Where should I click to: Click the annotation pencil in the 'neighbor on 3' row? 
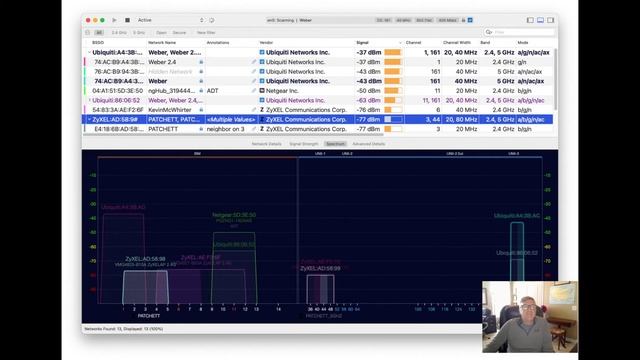254,129
